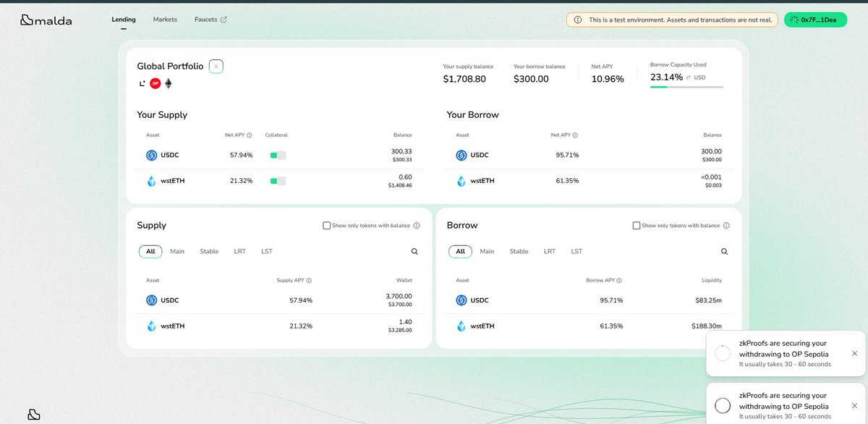Click the swap icon beside USD in Borrow Capacity
868x424 pixels.
tap(689, 77)
